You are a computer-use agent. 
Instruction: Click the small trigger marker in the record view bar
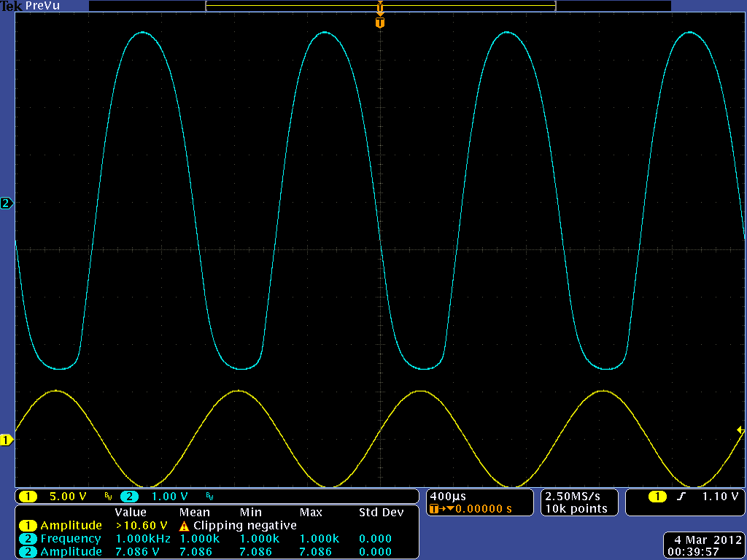379,7
